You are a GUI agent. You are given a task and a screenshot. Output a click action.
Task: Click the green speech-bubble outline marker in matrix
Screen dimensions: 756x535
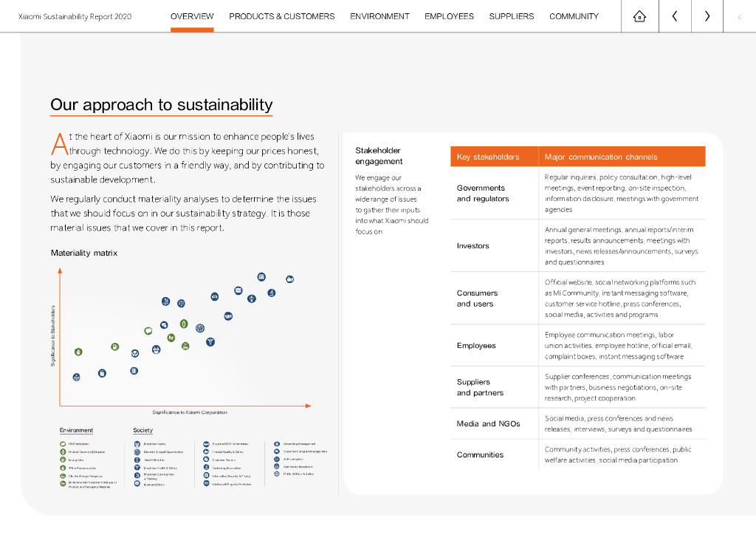coord(148,331)
